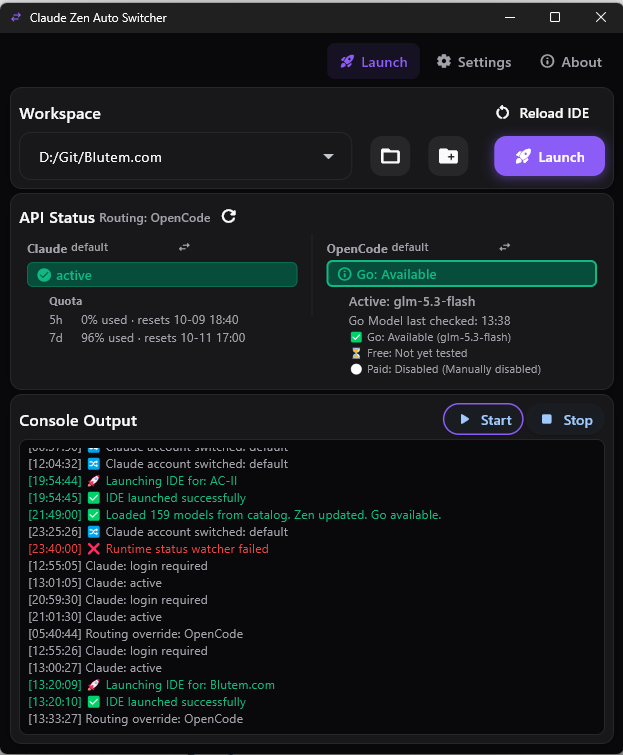This screenshot has width=623, height=755.
Task: Expand the Go: Available status bar
Action: click(462, 274)
